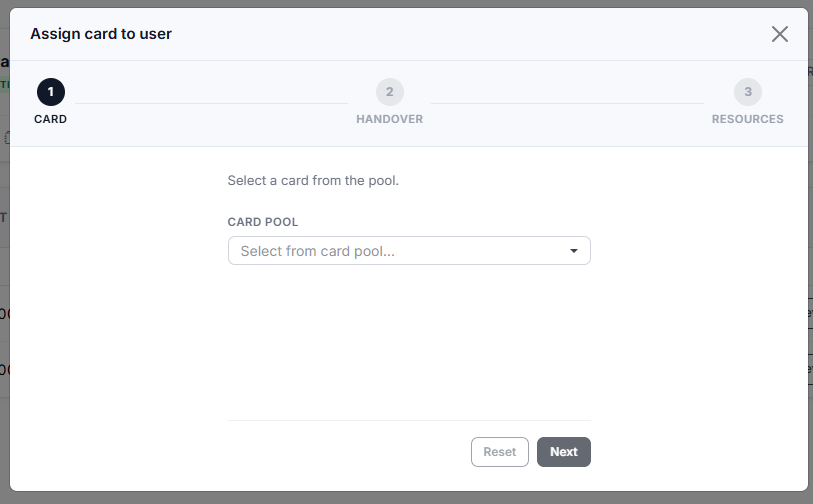
Task: Click the CARD POOL field label
Action: 263,222
